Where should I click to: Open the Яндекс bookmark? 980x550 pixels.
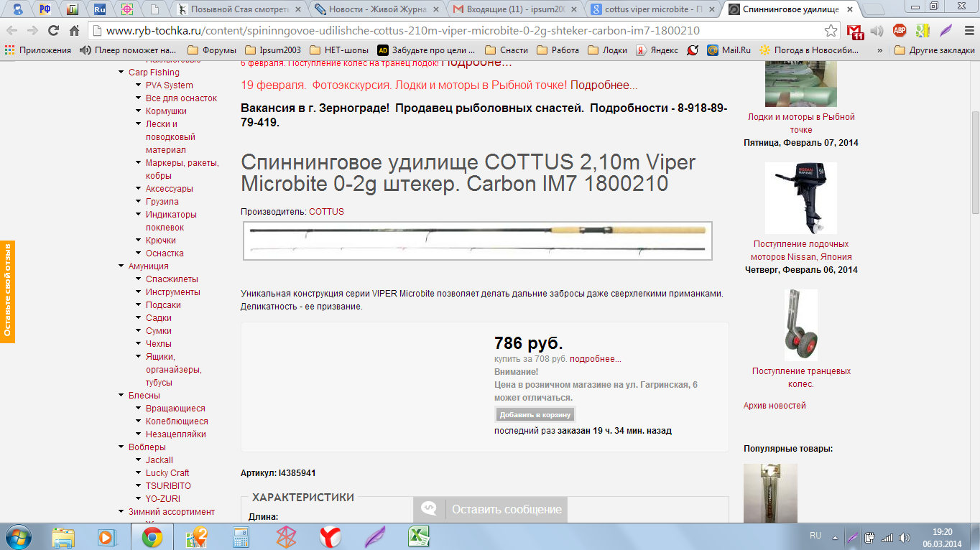click(x=657, y=50)
